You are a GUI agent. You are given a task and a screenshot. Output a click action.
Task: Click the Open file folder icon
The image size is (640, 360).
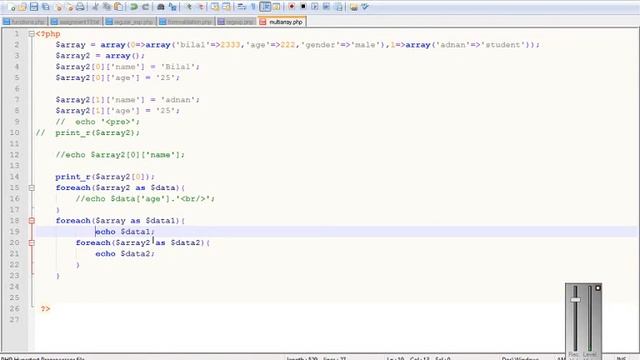coord(22,7)
